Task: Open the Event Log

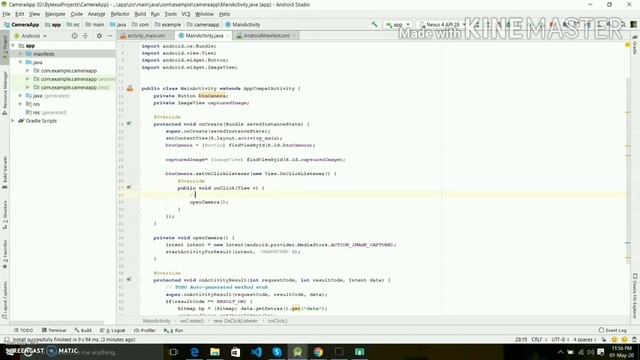Action: pos(613,330)
